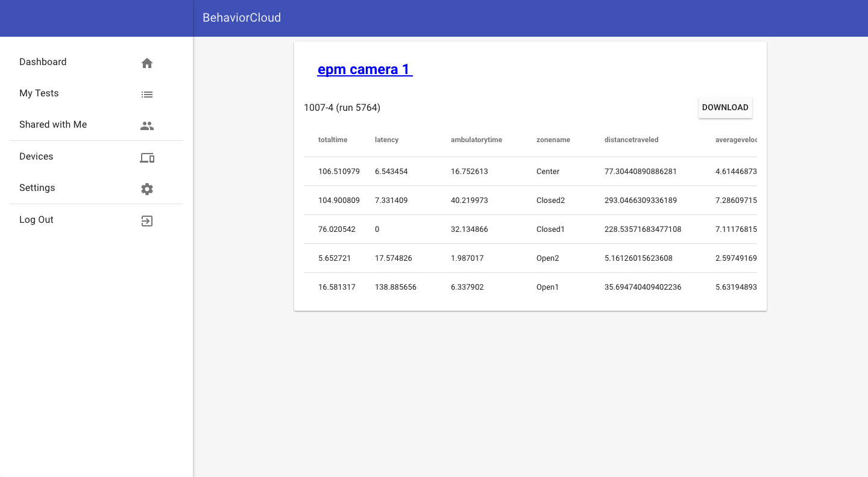
Task: Click the Shared with Me people icon
Action: (147, 126)
